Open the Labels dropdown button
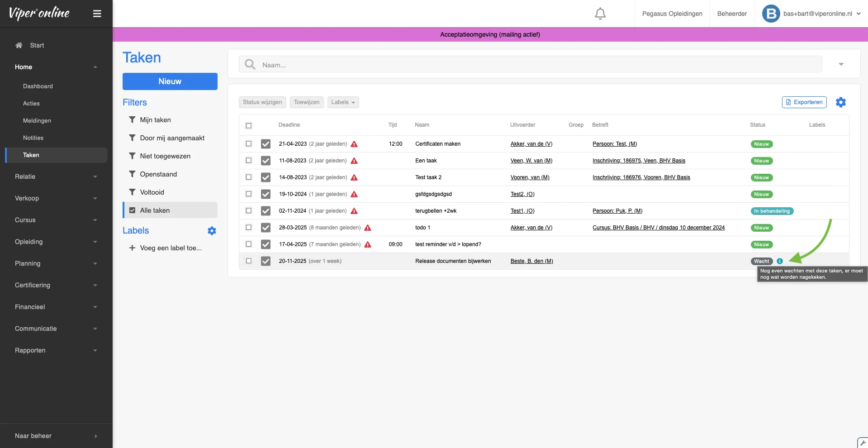The image size is (868, 448). tap(343, 102)
